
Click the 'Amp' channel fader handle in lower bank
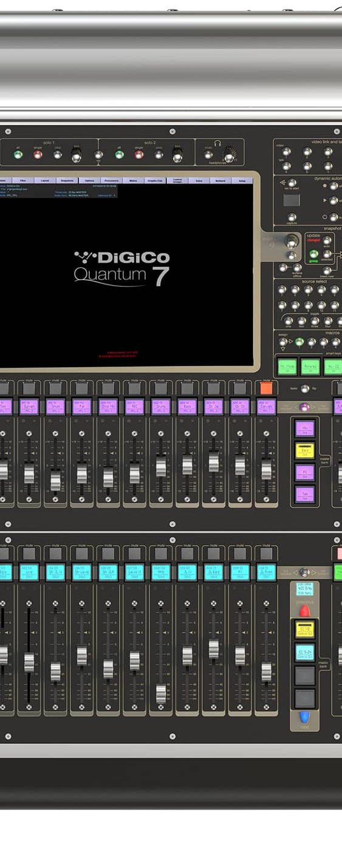coord(161,694)
